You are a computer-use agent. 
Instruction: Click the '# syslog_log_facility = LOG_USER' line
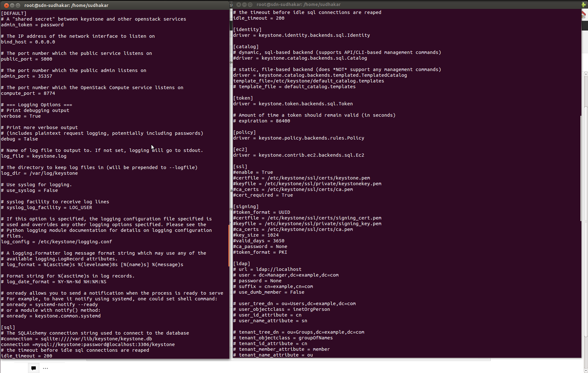pos(47,207)
